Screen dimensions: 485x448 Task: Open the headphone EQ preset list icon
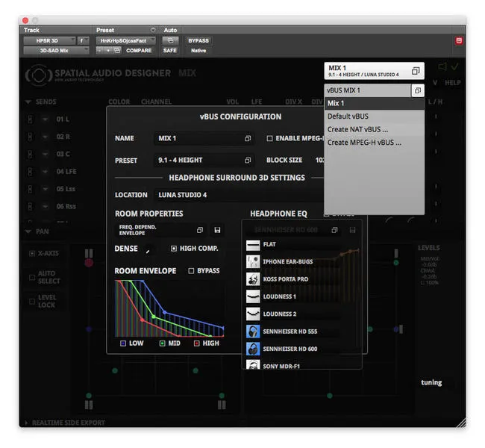coord(334,230)
